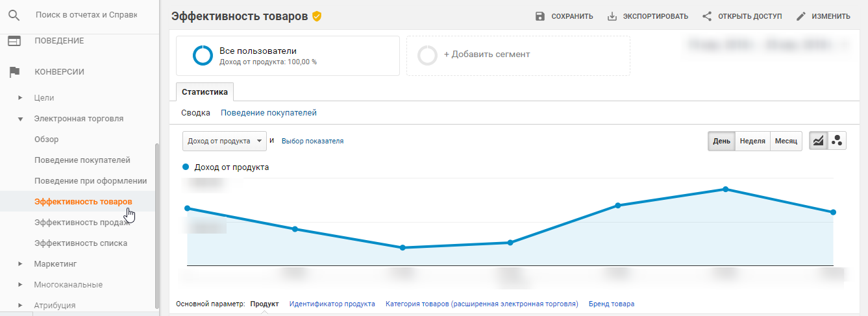Click the Изменить button label
Screen dimensions: 868x316
pos(831,16)
